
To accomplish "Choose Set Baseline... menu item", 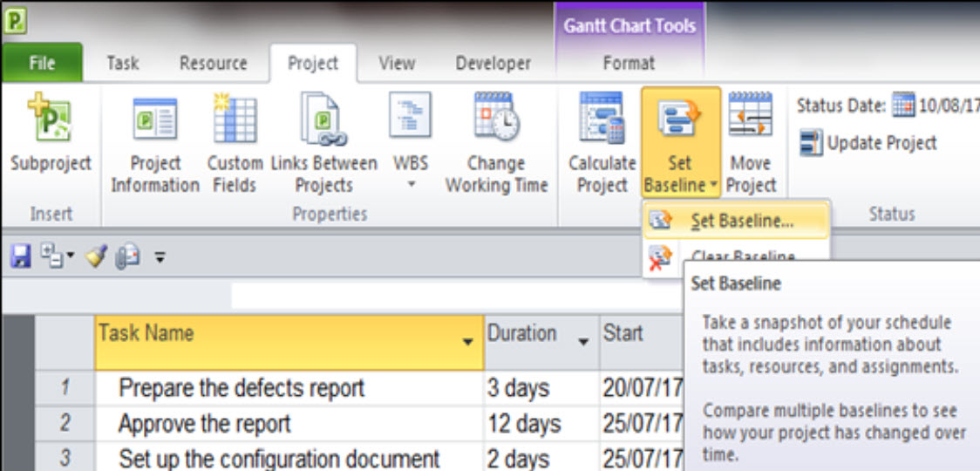I will 736,221.
